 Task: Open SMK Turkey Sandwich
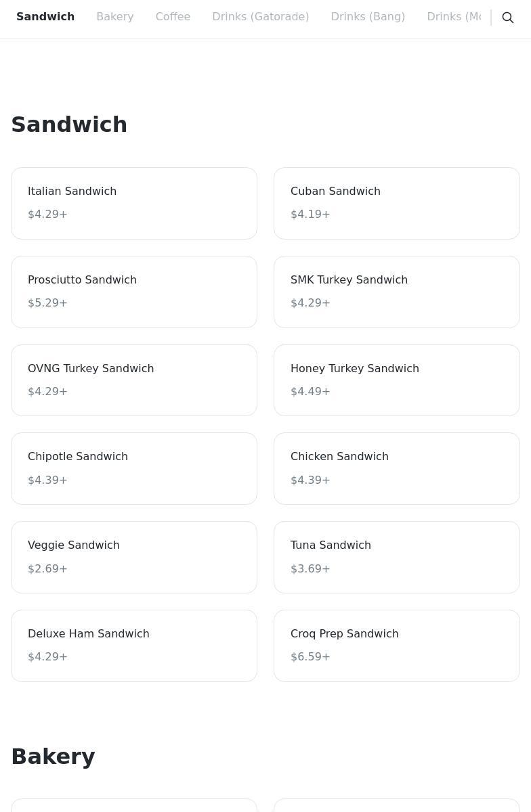[x=397, y=292]
